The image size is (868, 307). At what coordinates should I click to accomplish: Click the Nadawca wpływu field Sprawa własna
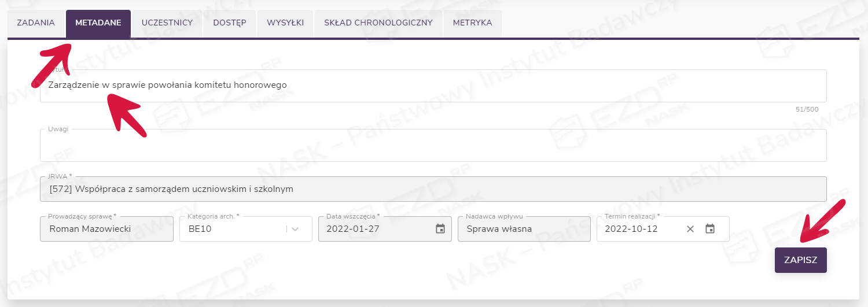click(x=523, y=229)
